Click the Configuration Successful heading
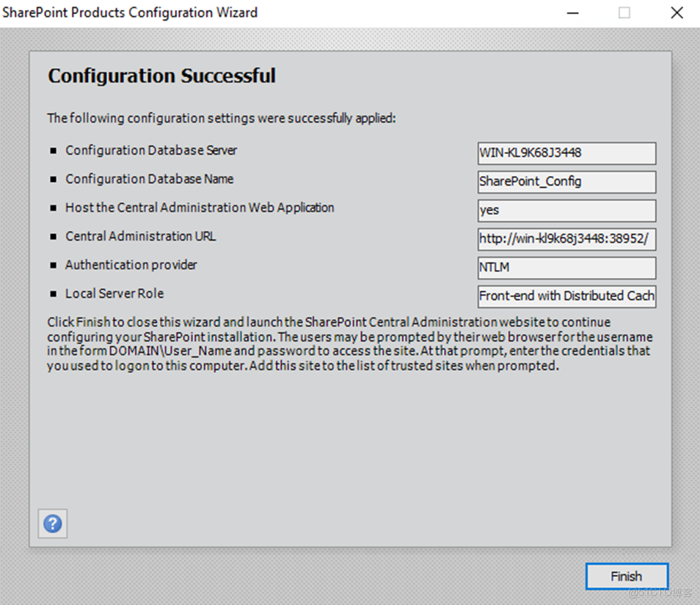This screenshot has height=605, width=700. coord(161,76)
